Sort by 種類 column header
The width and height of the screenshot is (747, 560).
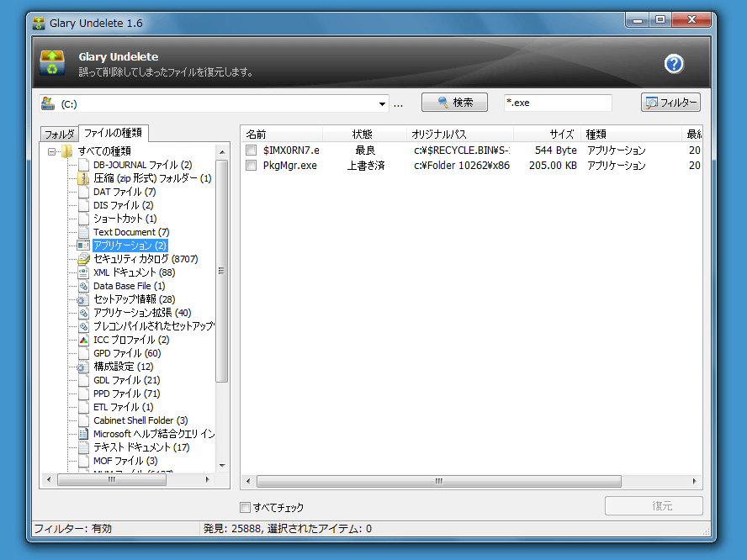tap(631, 135)
